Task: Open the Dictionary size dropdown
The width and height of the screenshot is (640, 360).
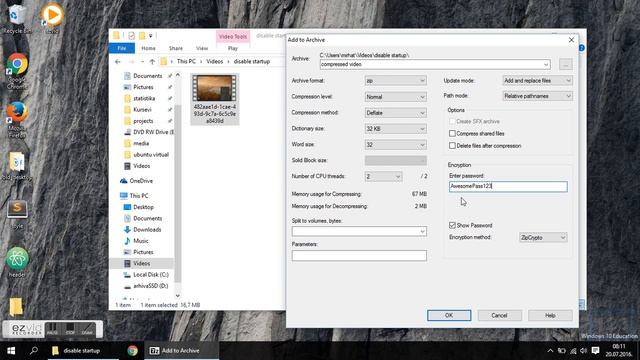Action: [396, 129]
